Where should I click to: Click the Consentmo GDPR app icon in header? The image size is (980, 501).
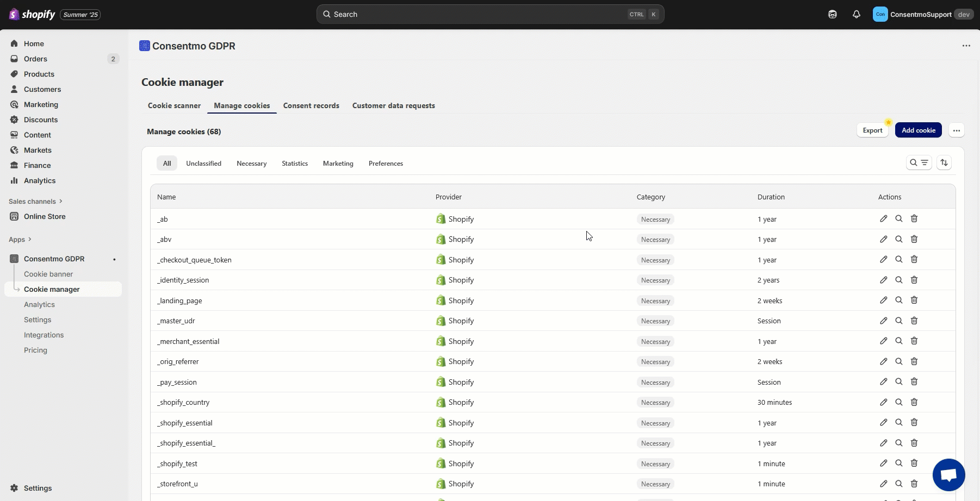pos(145,46)
